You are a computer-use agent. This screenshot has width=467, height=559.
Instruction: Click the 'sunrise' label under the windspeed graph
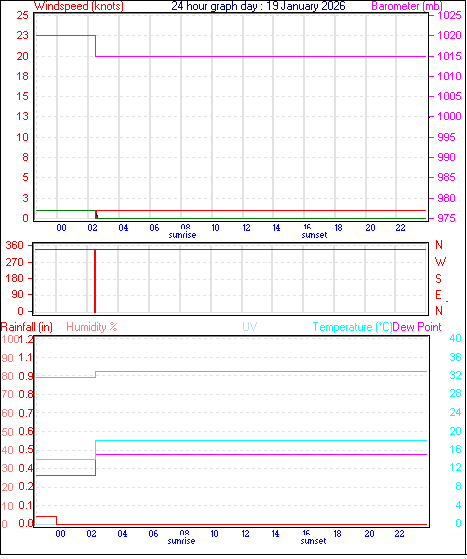(x=183, y=235)
